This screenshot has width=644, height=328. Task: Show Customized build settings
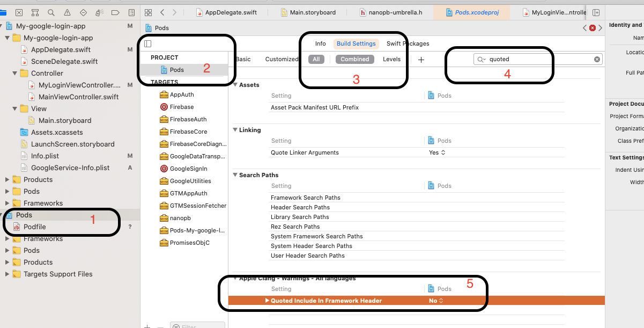(x=282, y=59)
